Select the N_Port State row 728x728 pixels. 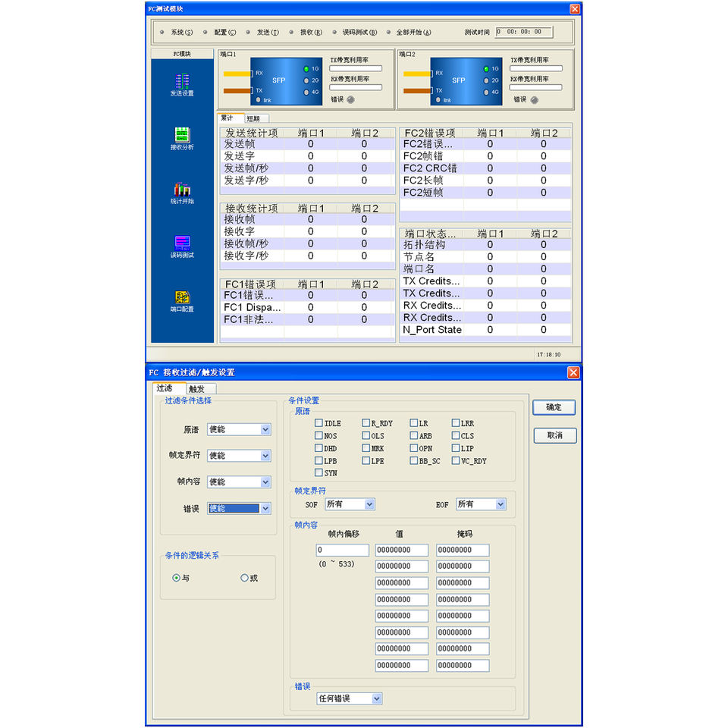click(x=485, y=330)
